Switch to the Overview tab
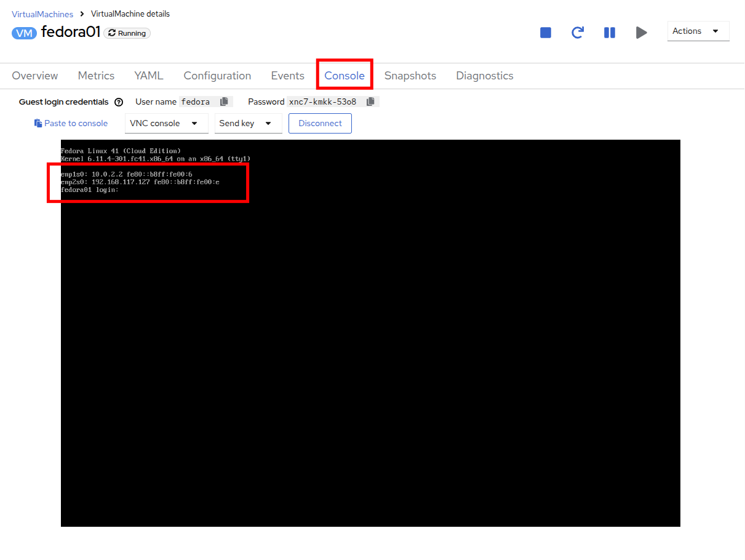Viewport: 745px width, 560px height. (x=35, y=76)
